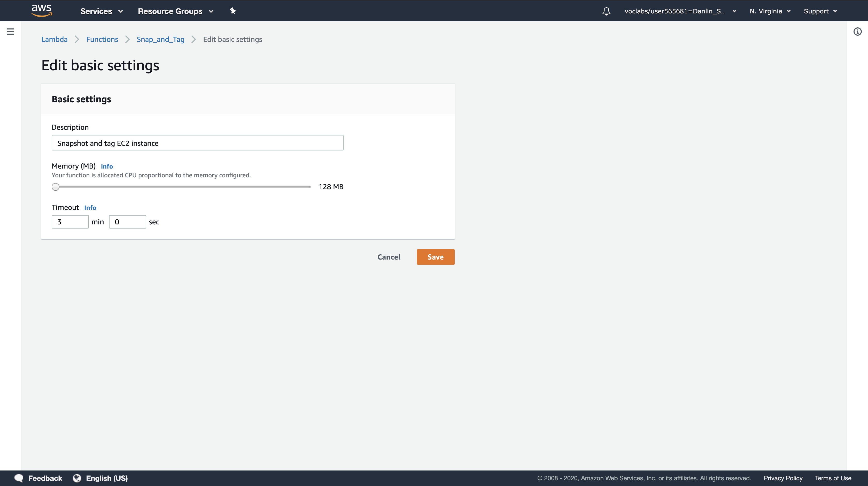Open the notifications bell
Screen dimensions: 868x486
[x=606, y=11]
